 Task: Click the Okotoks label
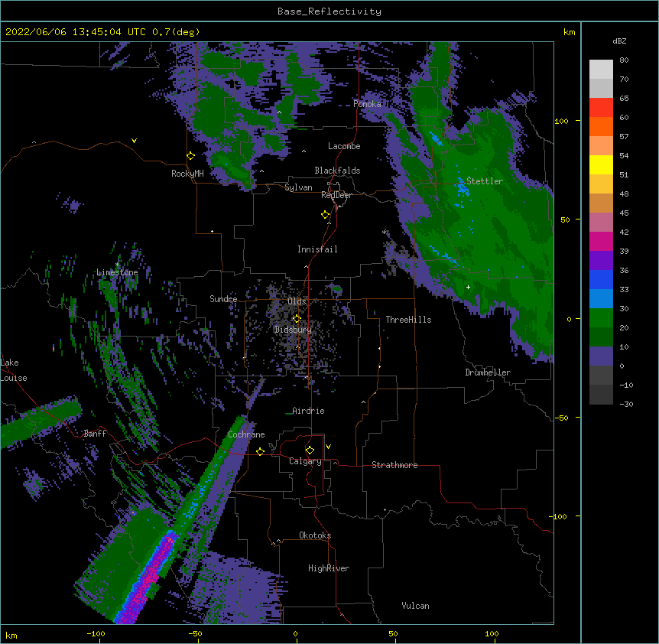click(x=315, y=535)
